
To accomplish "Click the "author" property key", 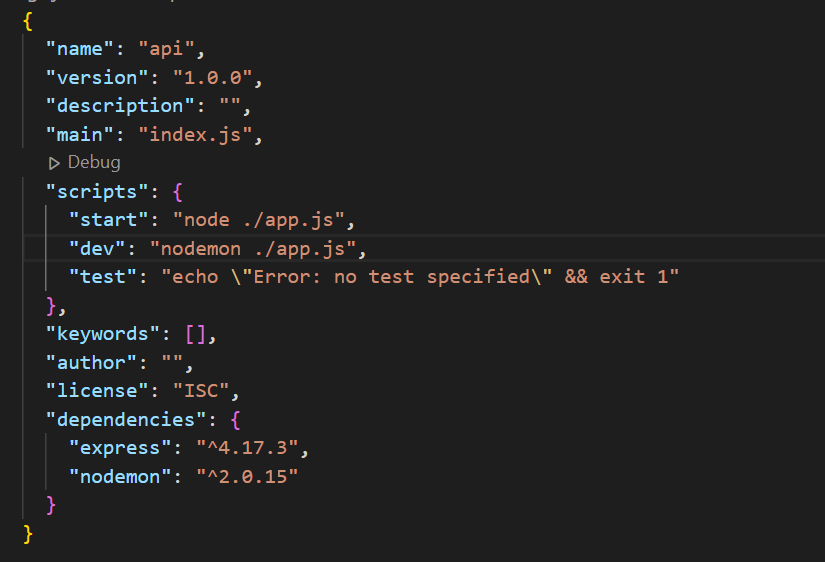I will (91, 363).
